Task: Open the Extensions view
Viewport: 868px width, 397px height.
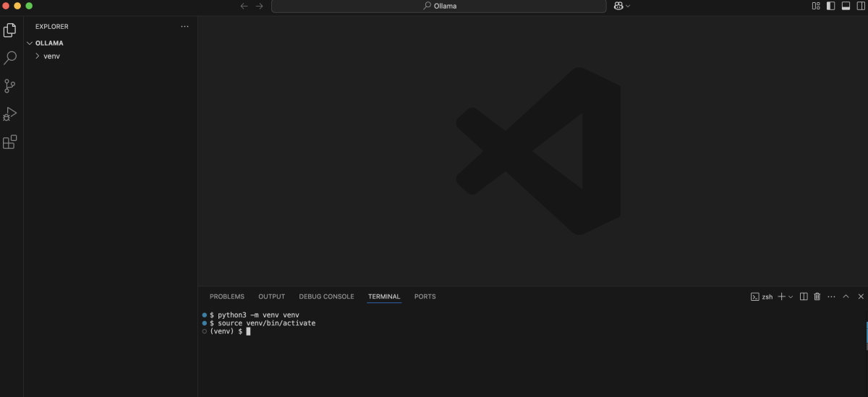Action: point(10,142)
